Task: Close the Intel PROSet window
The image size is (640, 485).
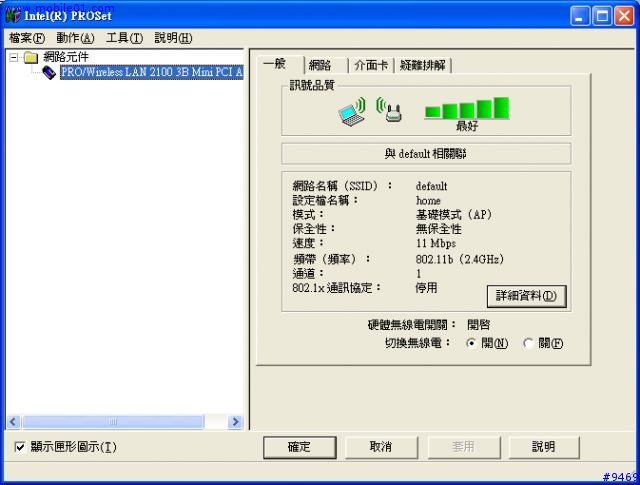Action: tap(624, 16)
